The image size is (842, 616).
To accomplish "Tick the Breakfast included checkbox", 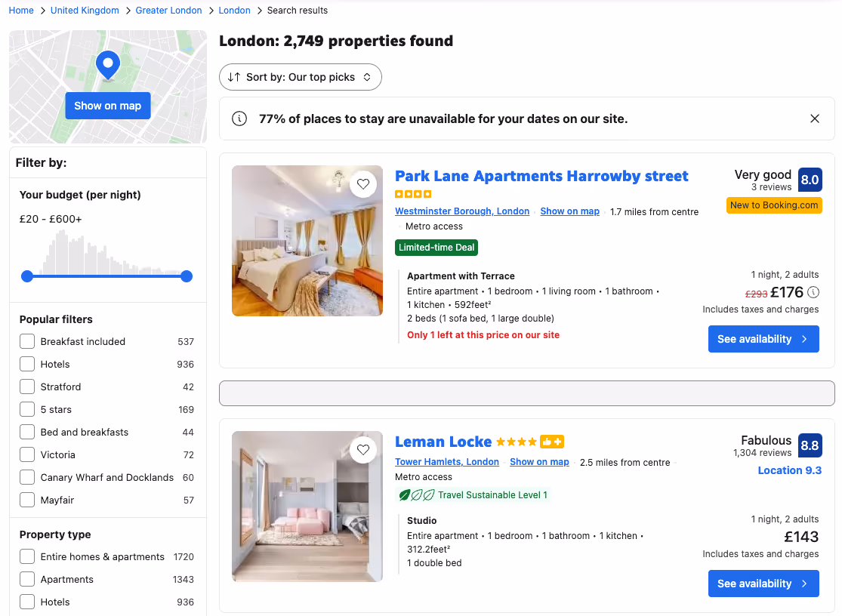I will [27, 341].
